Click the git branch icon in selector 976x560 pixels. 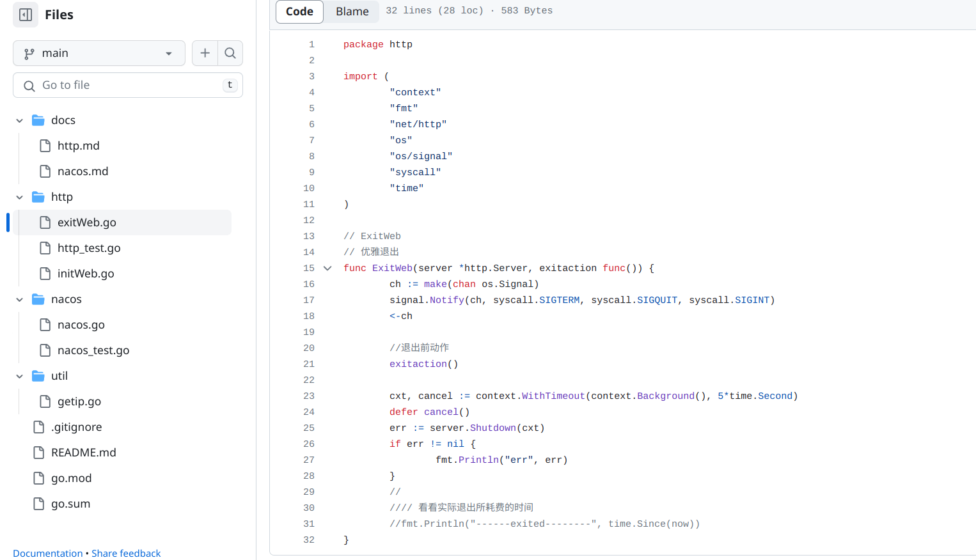(x=29, y=54)
